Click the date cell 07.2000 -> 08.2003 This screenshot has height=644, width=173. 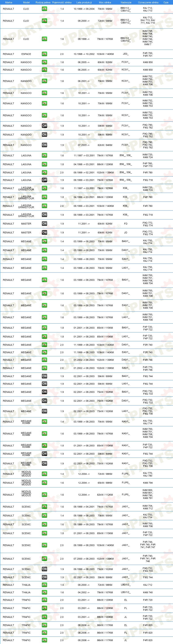tap(84, 559)
